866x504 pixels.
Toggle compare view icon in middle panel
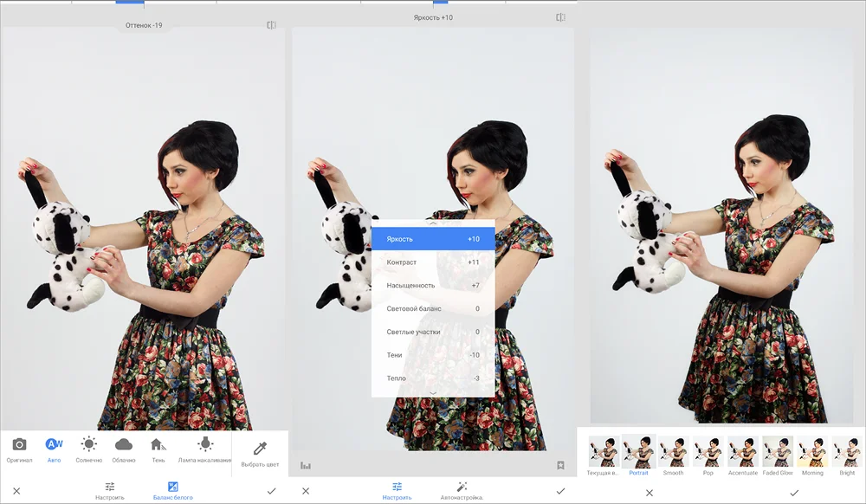point(560,17)
